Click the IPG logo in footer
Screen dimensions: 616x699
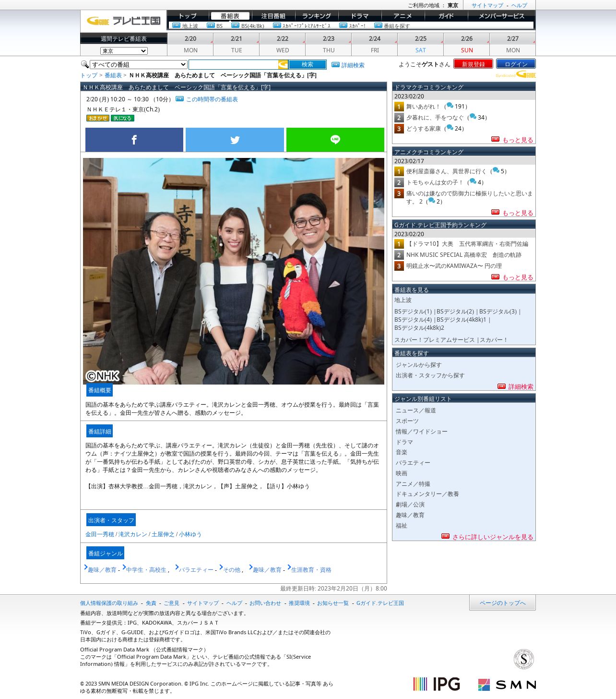point(437,684)
